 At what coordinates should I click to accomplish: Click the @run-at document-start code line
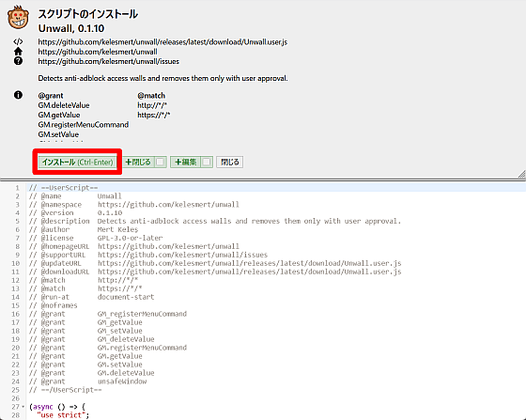92,297
